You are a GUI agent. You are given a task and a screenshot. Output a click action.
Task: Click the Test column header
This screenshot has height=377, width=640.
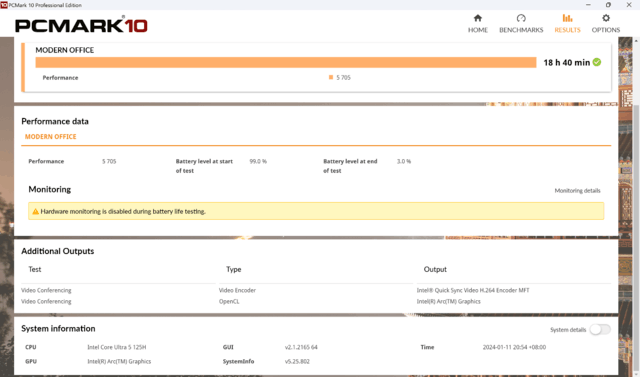(x=35, y=269)
